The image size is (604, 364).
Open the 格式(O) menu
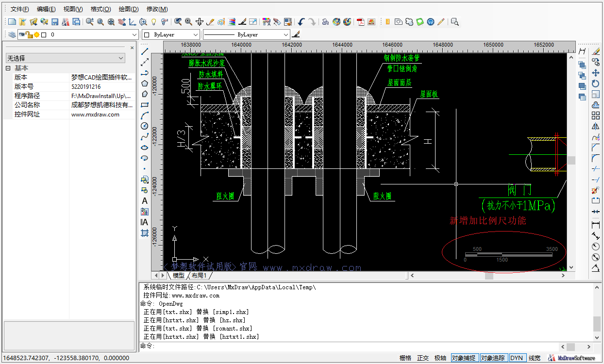pyautogui.click(x=101, y=9)
